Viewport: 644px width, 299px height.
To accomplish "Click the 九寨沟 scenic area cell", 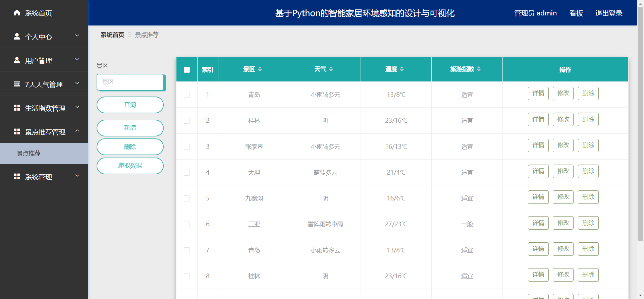I will [254, 198].
